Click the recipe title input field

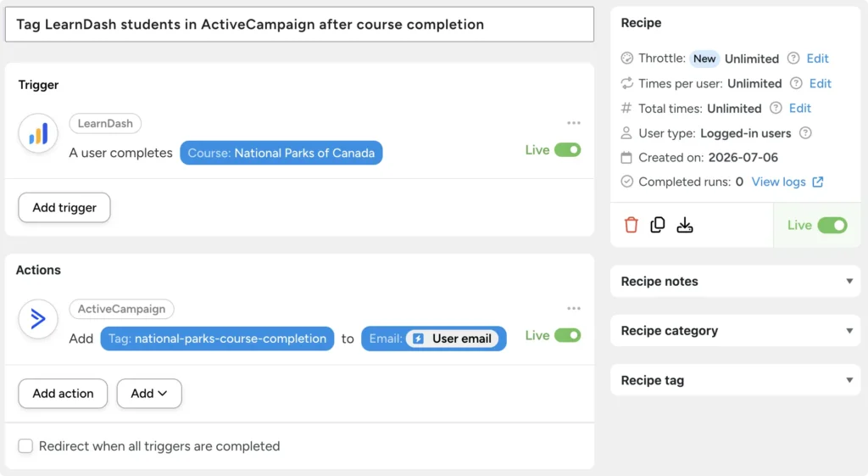pyautogui.click(x=299, y=25)
